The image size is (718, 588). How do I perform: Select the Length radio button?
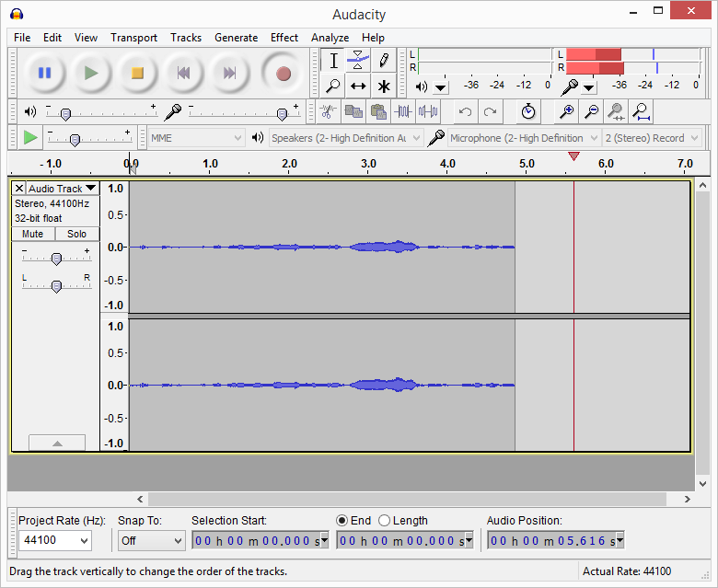pos(385,521)
